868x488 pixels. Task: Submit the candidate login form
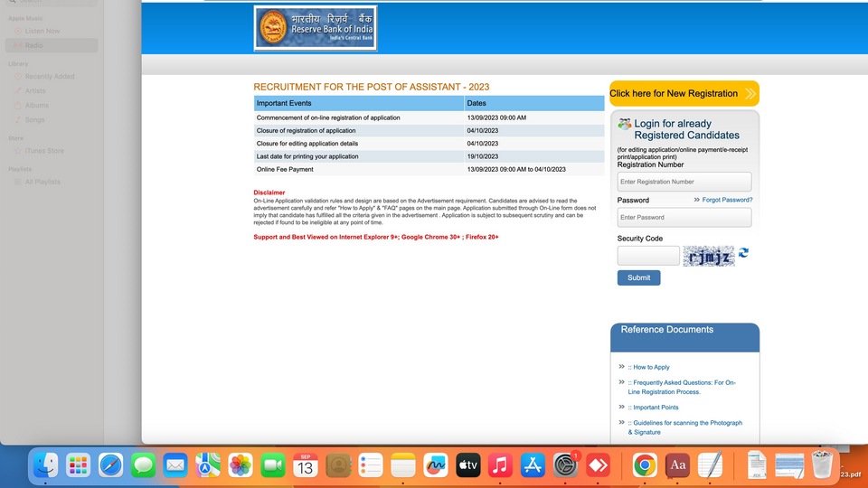[x=639, y=277]
